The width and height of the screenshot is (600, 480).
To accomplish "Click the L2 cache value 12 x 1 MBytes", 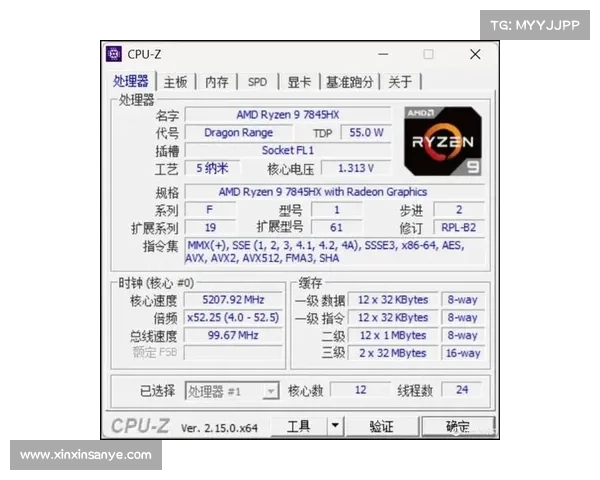I will (393, 335).
